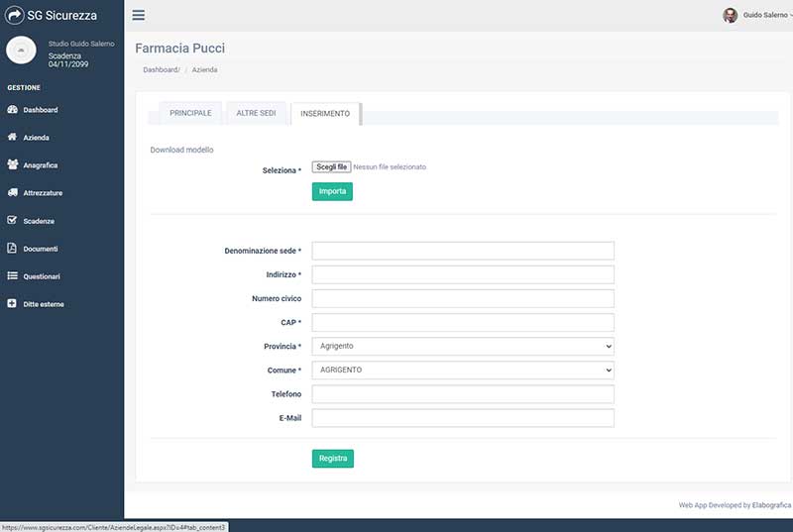The width and height of the screenshot is (793, 532).
Task: Click the Dashboard breadcrumb link
Action: coord(161,69)
